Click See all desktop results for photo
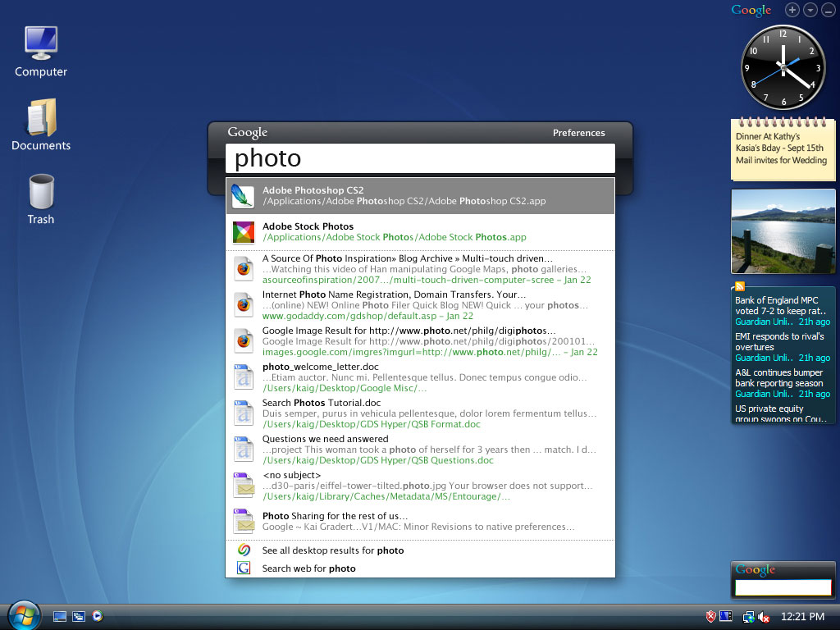840x630 pixels. pos(420,550)
